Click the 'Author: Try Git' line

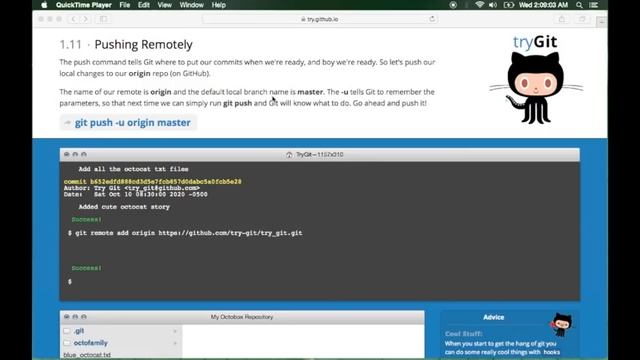(132, 188)
